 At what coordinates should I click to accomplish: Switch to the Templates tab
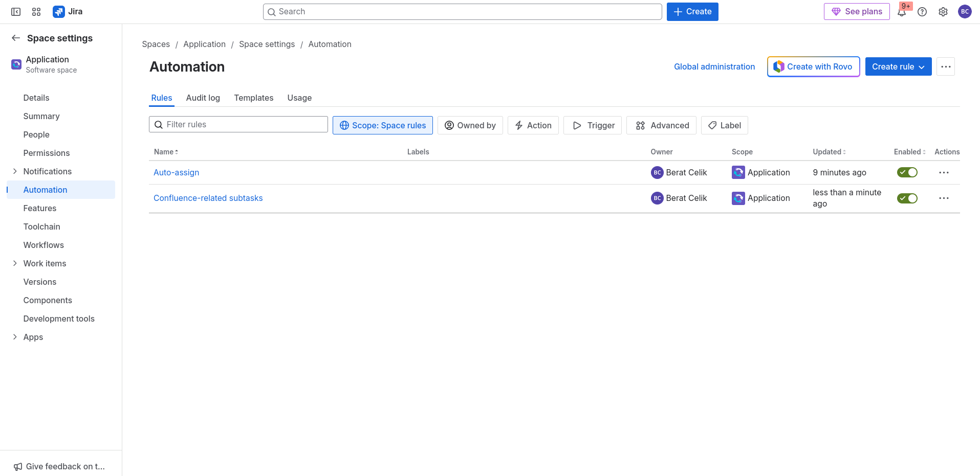point(253,98)
